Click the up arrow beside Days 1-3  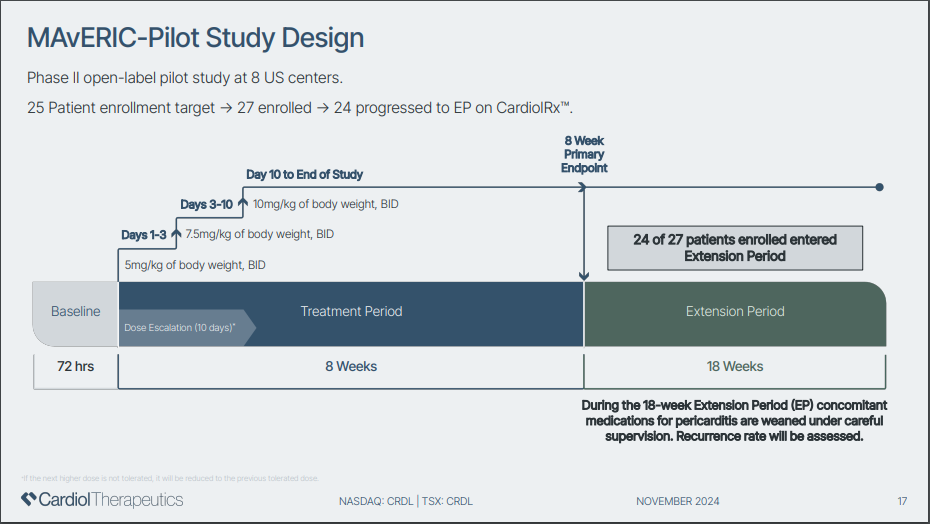(x=176, y=234)
